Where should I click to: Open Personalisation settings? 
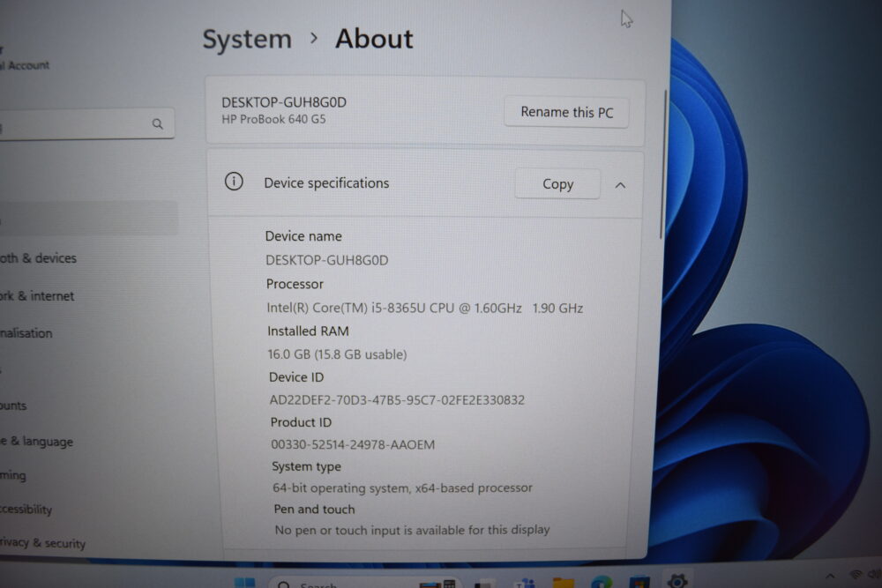point(26,332)
